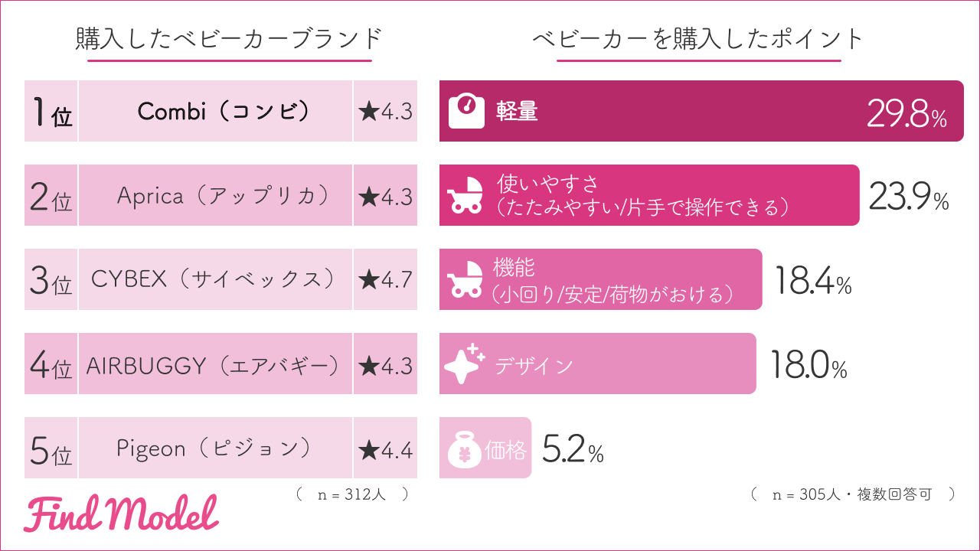The image size is (980, 551).
Task: Select the Aprica（アップリカ） brand row
Action: pos(215,196)
